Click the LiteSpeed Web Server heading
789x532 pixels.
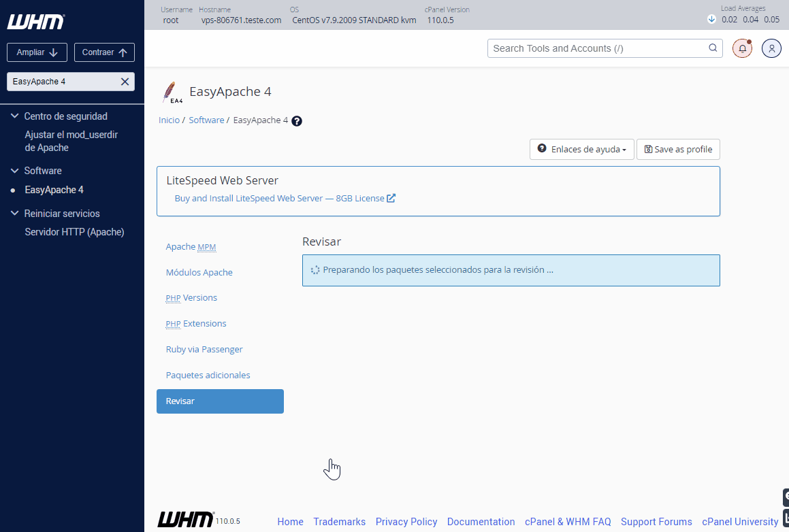223,180
